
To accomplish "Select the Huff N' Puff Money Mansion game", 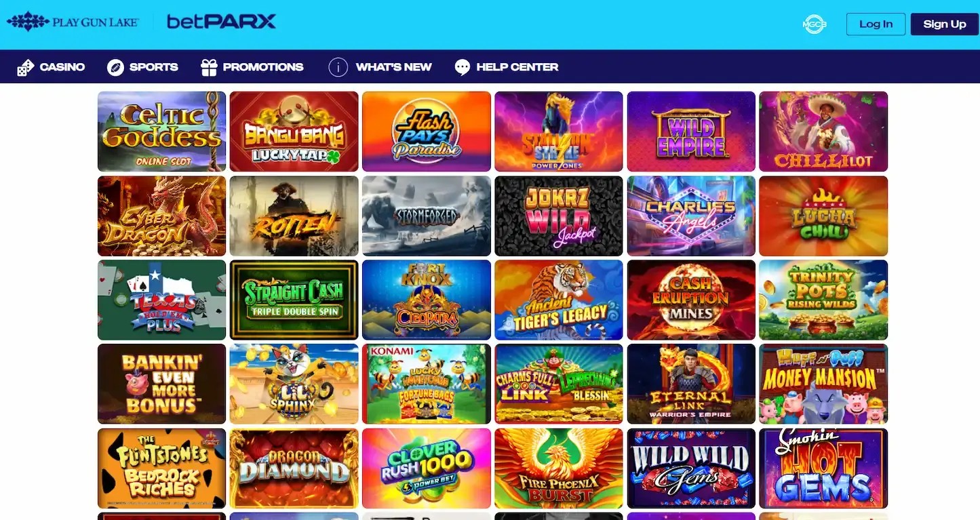I will click(x=823, y=384).
